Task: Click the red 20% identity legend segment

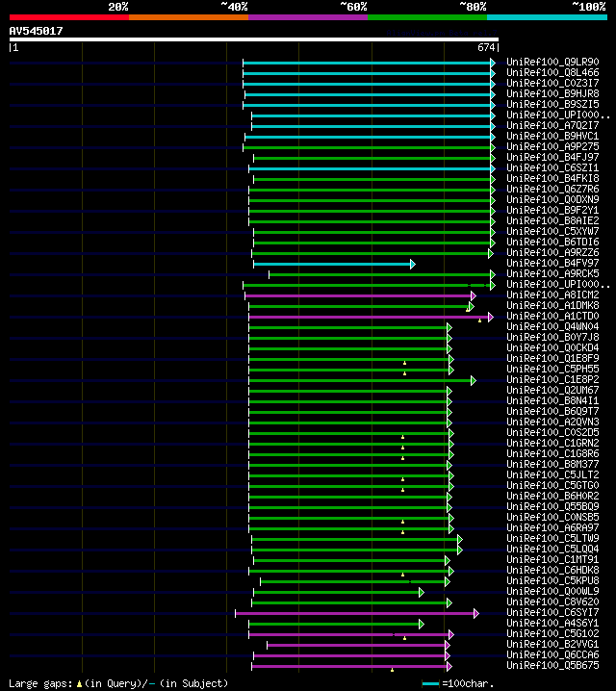Action: [69, 17]
